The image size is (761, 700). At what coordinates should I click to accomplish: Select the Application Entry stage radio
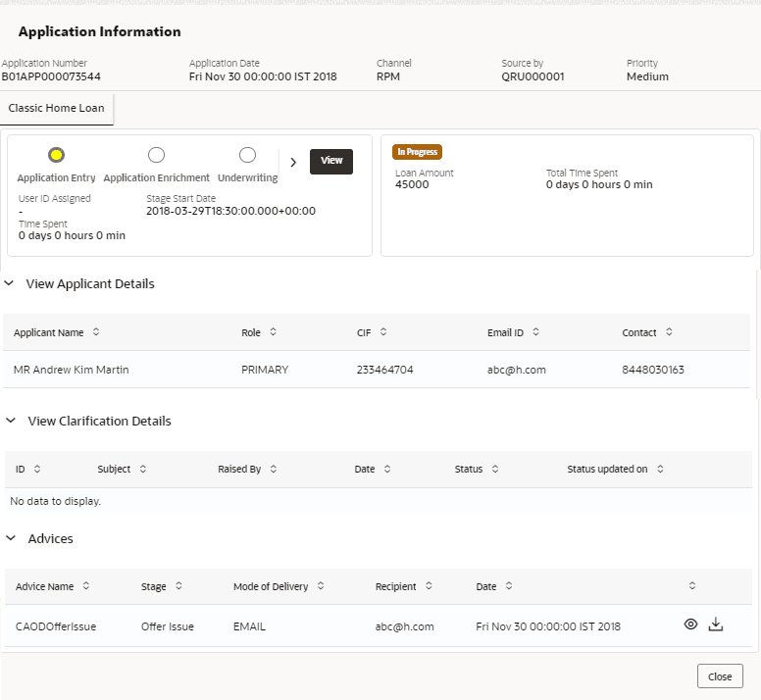[57, 155]
